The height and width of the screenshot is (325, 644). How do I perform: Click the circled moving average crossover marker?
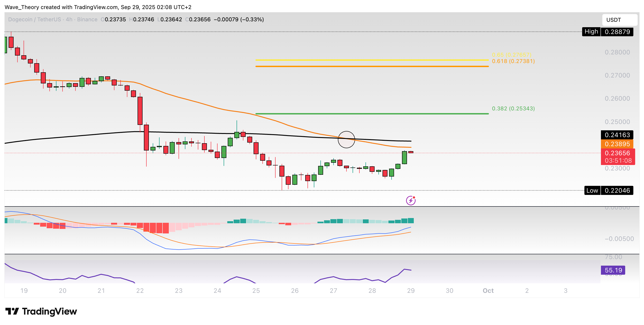click(x=346, y=140)
